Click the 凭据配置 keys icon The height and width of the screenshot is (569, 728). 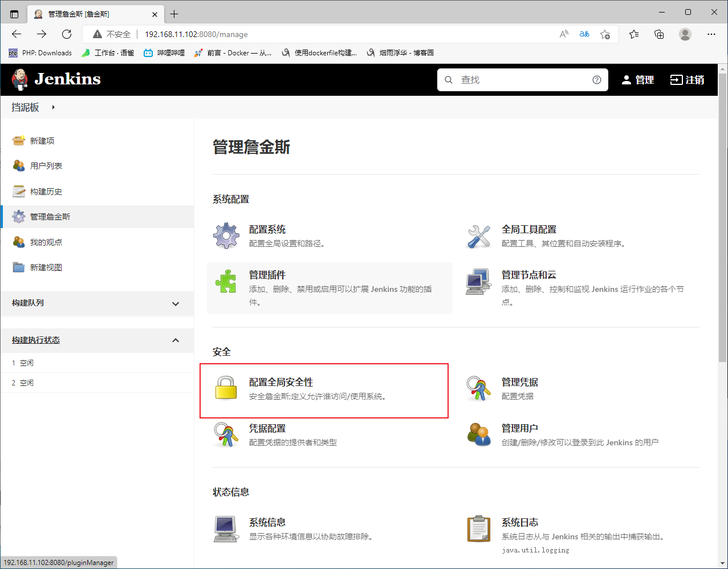click(226, 434)
